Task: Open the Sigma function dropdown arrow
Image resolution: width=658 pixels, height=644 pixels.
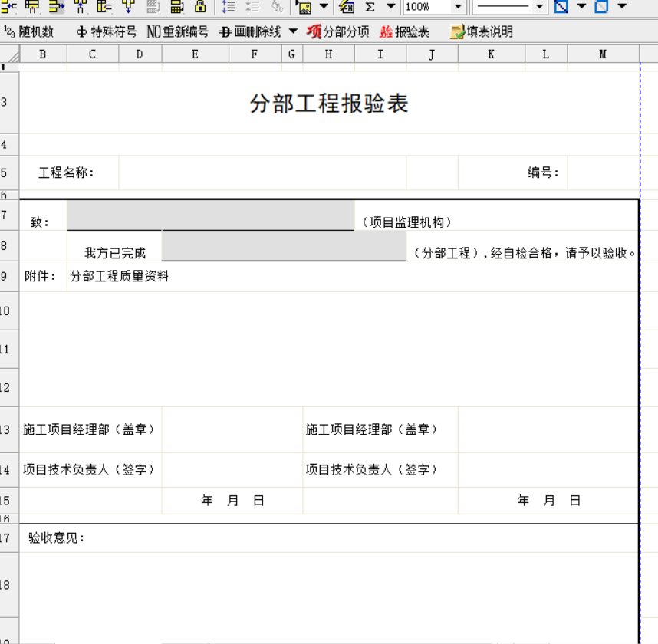Action: (x=390, y=7)
